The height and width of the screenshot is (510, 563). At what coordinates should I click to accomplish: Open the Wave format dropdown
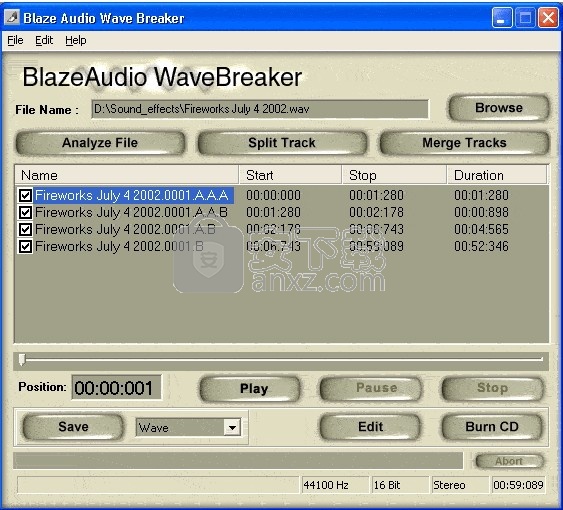(x=232, y=427)
